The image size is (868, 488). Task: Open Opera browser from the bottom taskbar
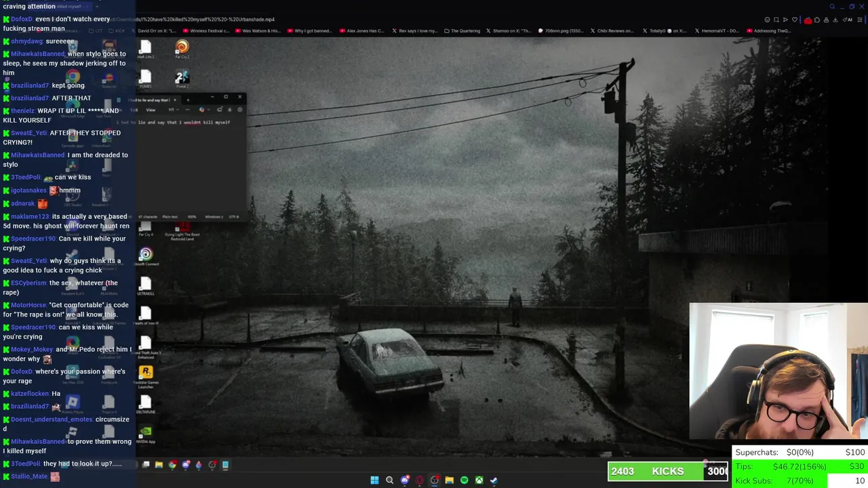click(x=420, y=480)
